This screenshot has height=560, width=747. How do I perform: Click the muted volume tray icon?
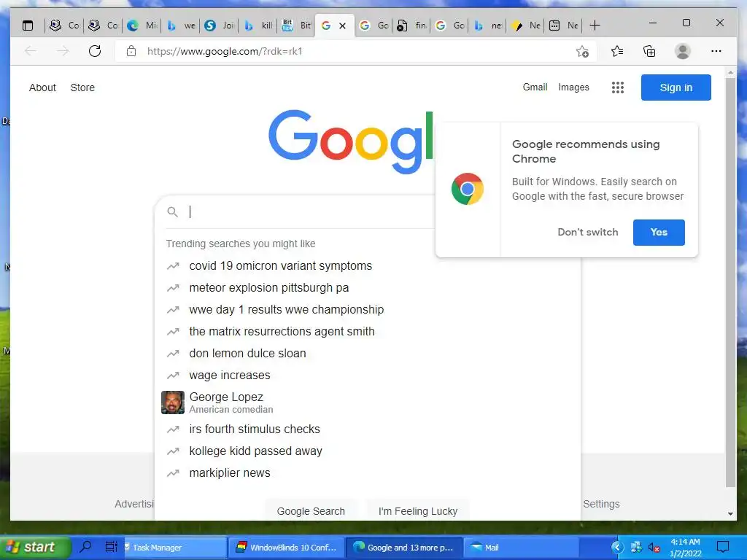654,548
